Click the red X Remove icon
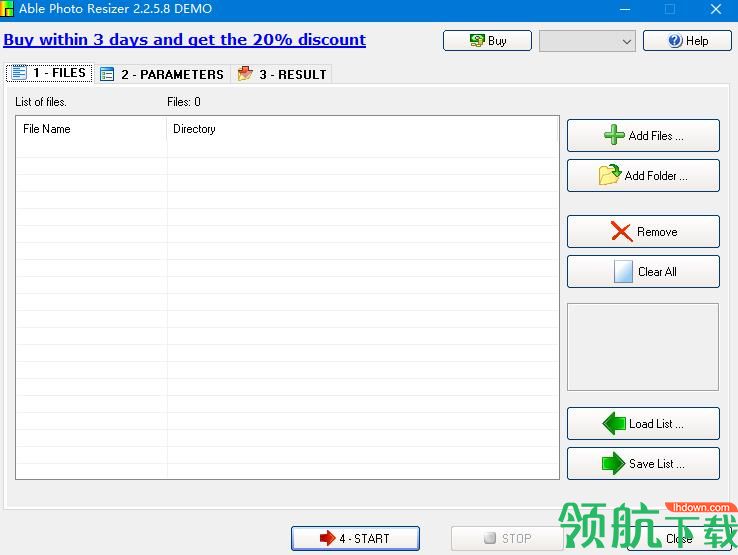Image resolution: width=738 pixels, height=555 pixels. click(621, 231)
